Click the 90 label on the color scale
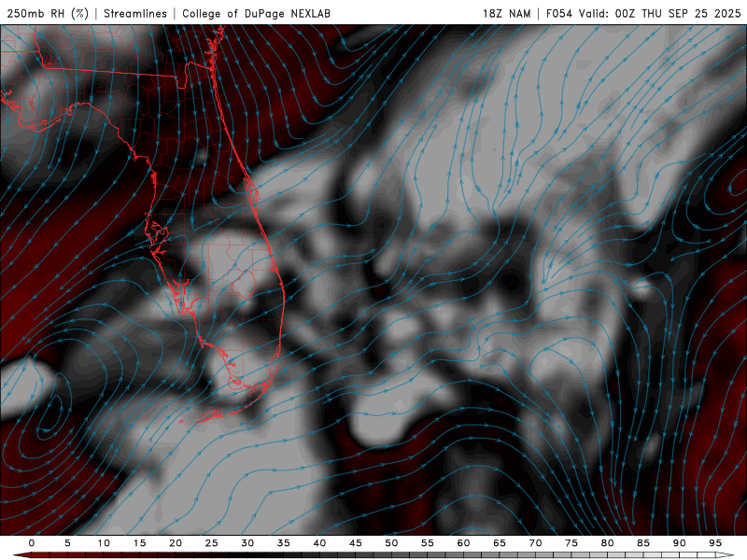The width and height of the screenshot is (747, 560). (679, 543)
